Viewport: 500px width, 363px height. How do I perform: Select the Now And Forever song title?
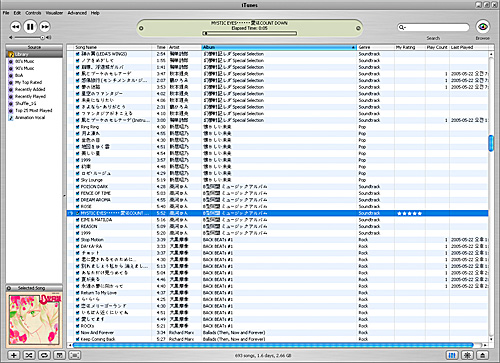click(x=97, y=333)
